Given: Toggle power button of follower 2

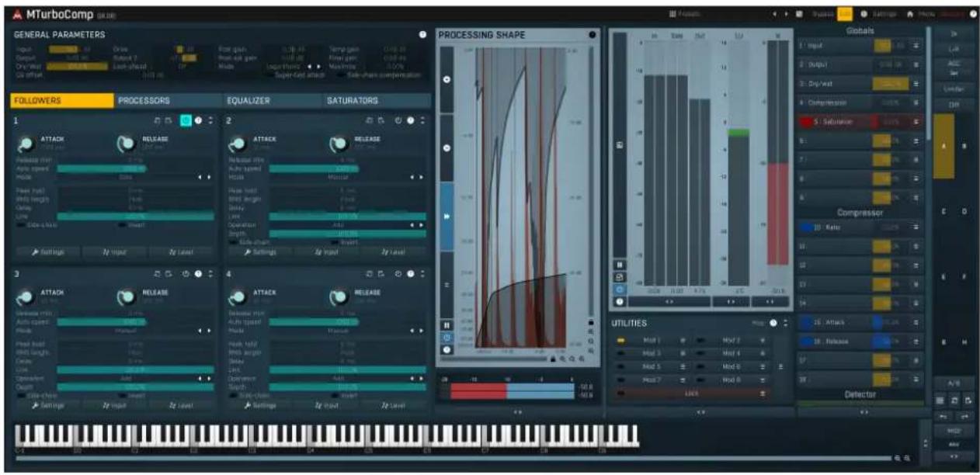Looking at the screenshot, I should [x=398, y=121].
